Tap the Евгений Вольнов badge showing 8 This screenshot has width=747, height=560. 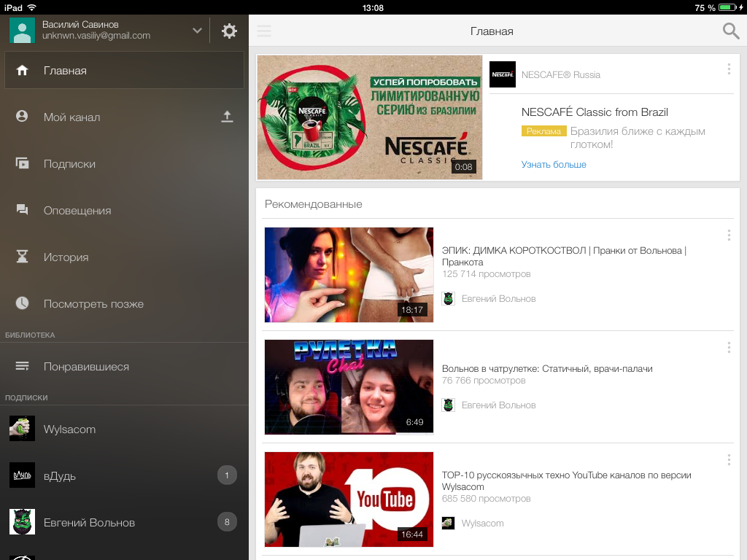(227, 521)
